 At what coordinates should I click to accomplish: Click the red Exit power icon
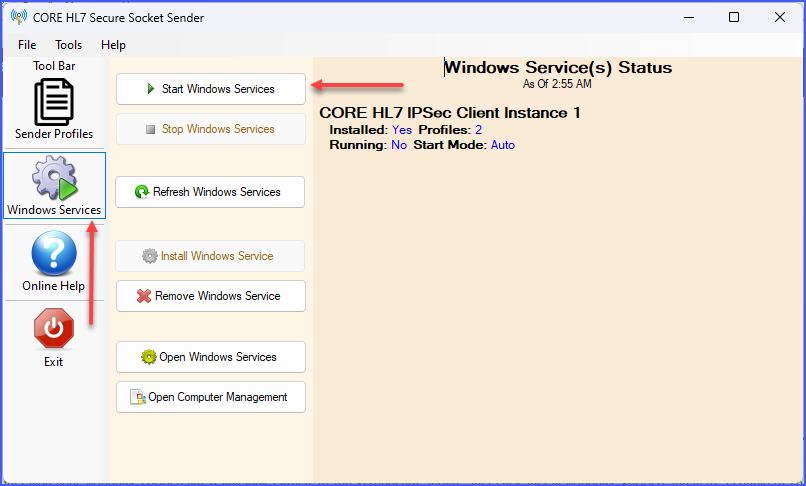pyautogui.click(x=54, y=329)
